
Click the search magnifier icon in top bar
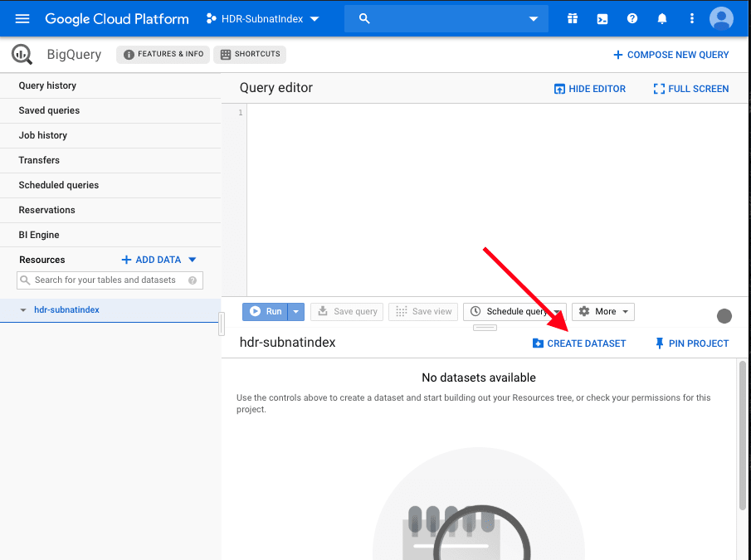[x=364, y=18]
